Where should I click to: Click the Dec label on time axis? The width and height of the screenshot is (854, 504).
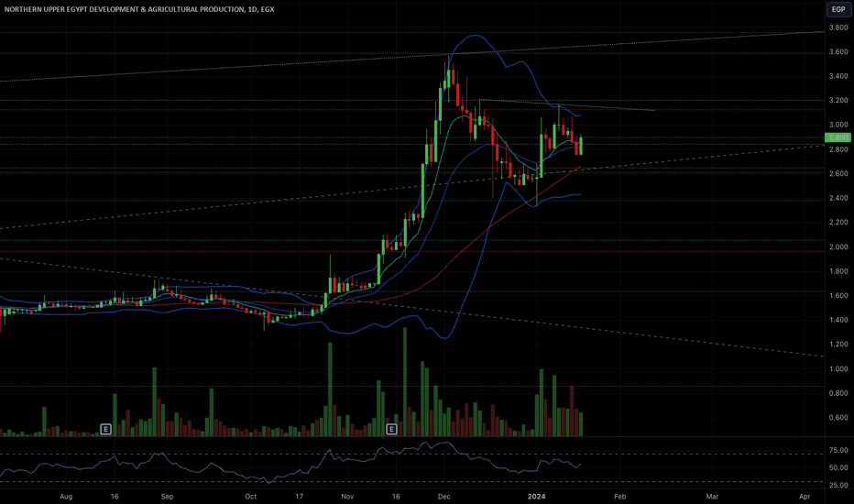(x=443, y=497)
